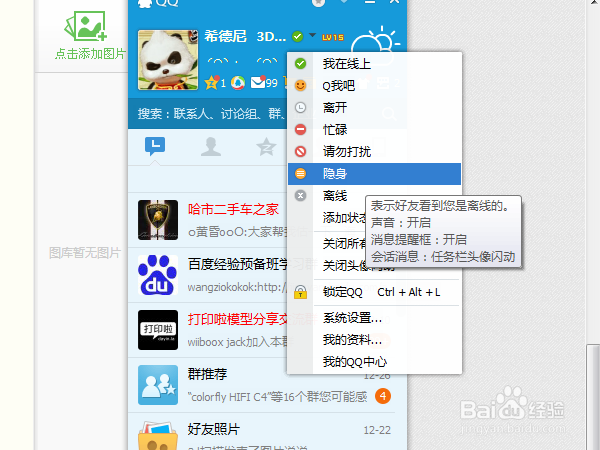
Task: Click the orange invisible status icon
Action: tap(300, 174)
